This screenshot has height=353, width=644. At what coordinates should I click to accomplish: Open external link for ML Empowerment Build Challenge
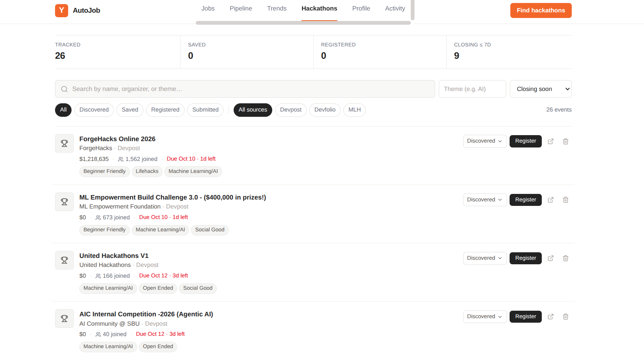(x=550, y=200)
